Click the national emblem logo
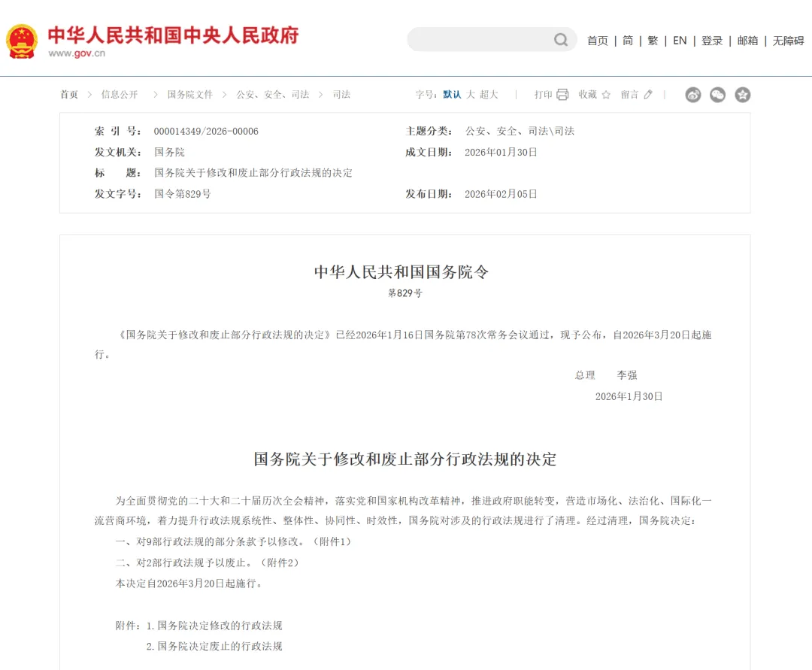 (22, 41)
